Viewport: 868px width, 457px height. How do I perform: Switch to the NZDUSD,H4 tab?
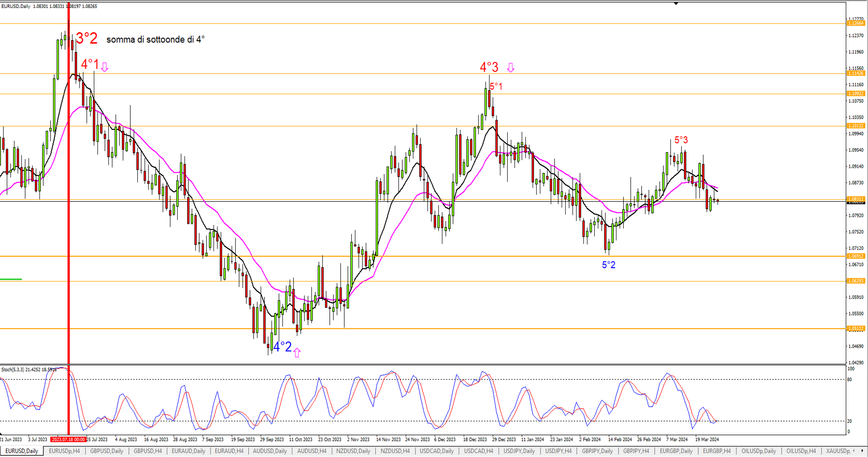click(x=395, y=451)
